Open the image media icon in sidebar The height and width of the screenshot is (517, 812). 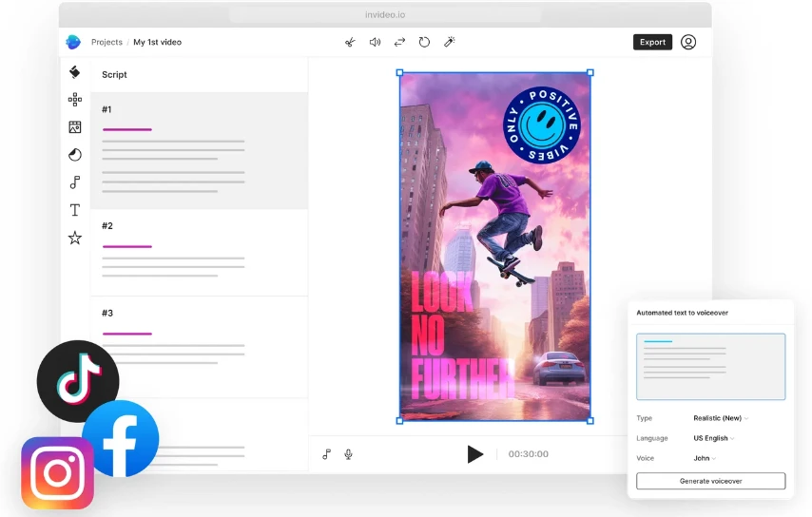(x=75, y=127)
